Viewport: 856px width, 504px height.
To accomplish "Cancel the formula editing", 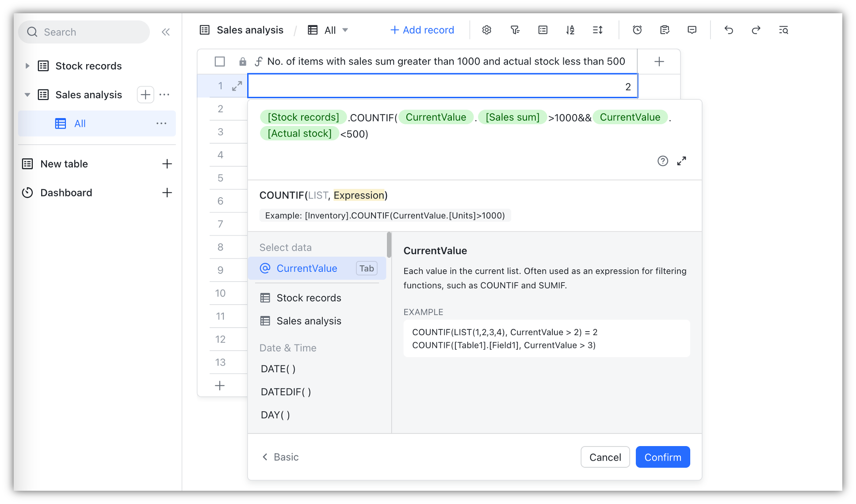I will (605, 457).
